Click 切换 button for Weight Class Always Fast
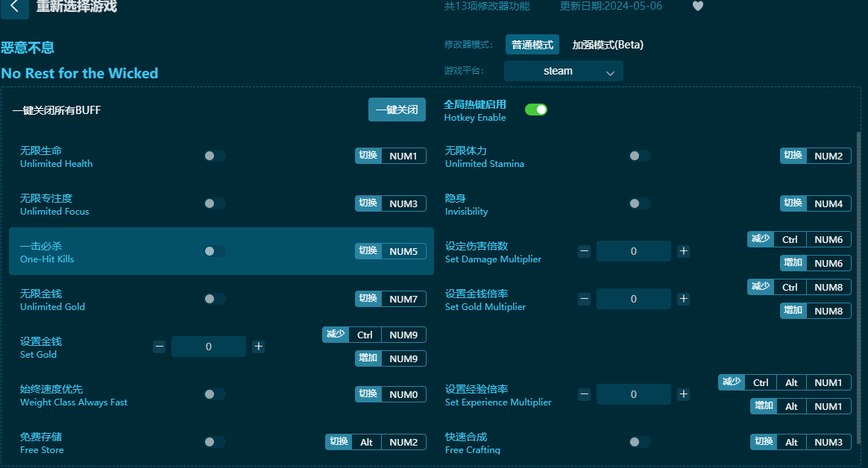 (368, 394)
